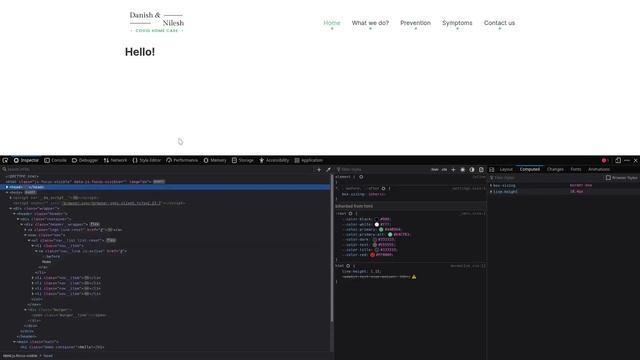Image resolution: width=640 pixels, height=360 pixels.
Task: Switch to the Console tab
Action: [x=56, y=160]
